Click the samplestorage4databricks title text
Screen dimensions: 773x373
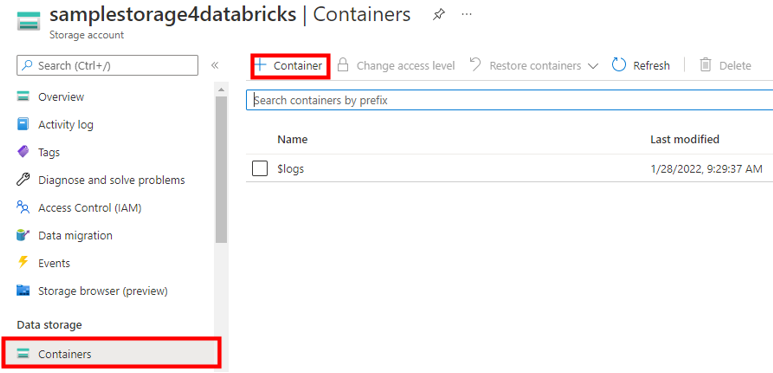click(x=173, y=14)
